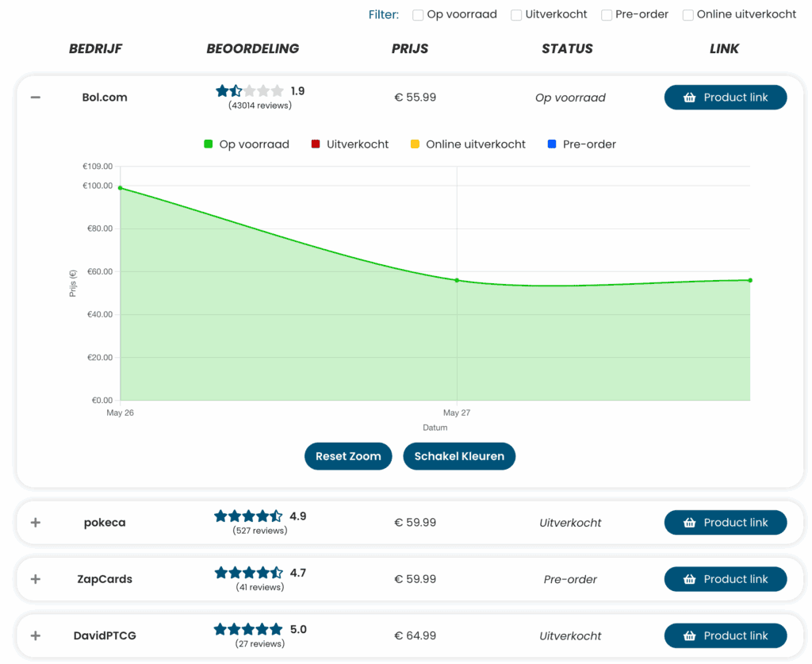Click the green Op voorraad legend swatch
Screen dimensions: 812x664
(209, 144)
